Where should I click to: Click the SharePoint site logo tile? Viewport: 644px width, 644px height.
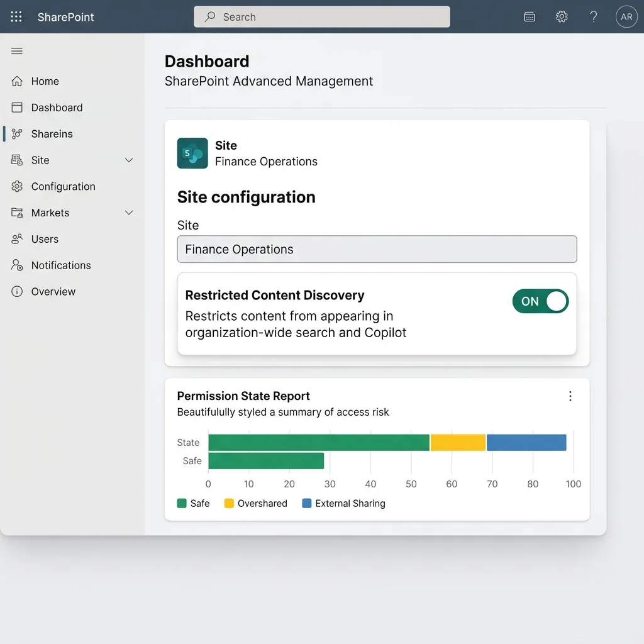coord(192,153)
